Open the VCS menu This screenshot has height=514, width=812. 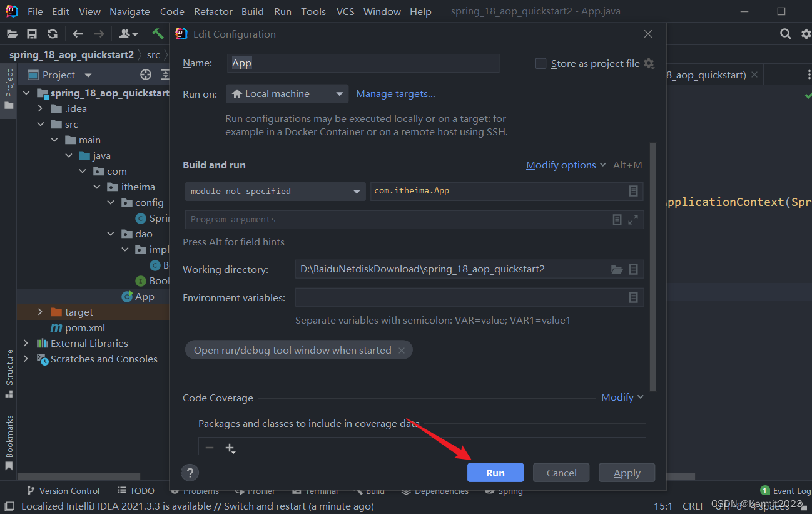[x=345, y=11]
